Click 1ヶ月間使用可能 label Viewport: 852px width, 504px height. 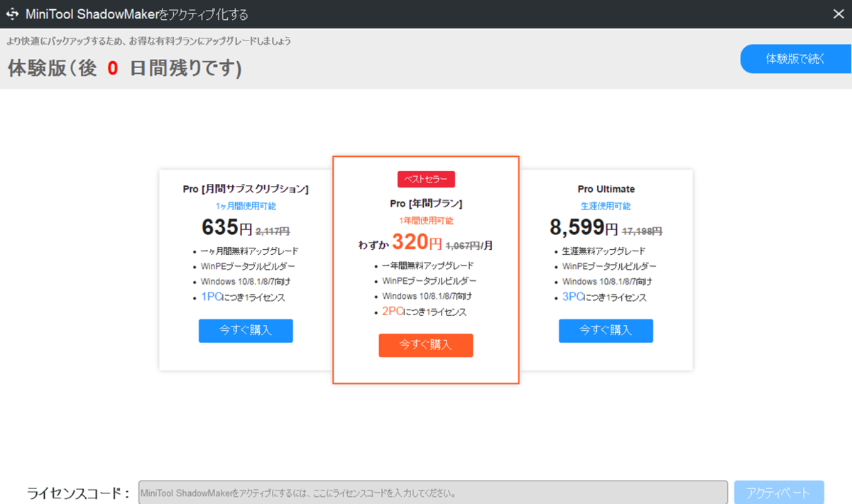(246, 206)
